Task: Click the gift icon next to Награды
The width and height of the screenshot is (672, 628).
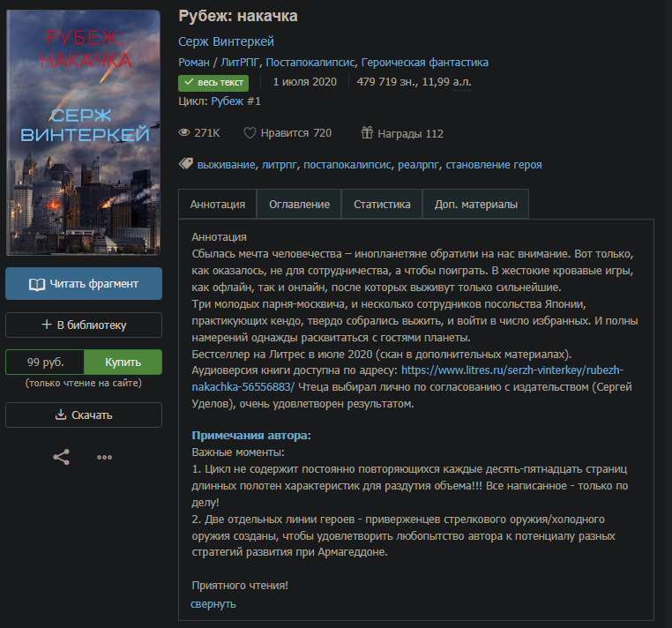Action: click(x=367, y=133)
